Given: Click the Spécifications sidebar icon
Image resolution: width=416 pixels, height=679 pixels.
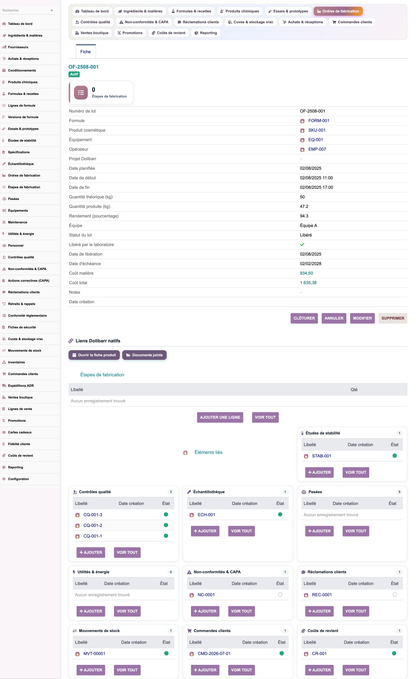Looking at the screenshot, I should click(x=4, y=152).
